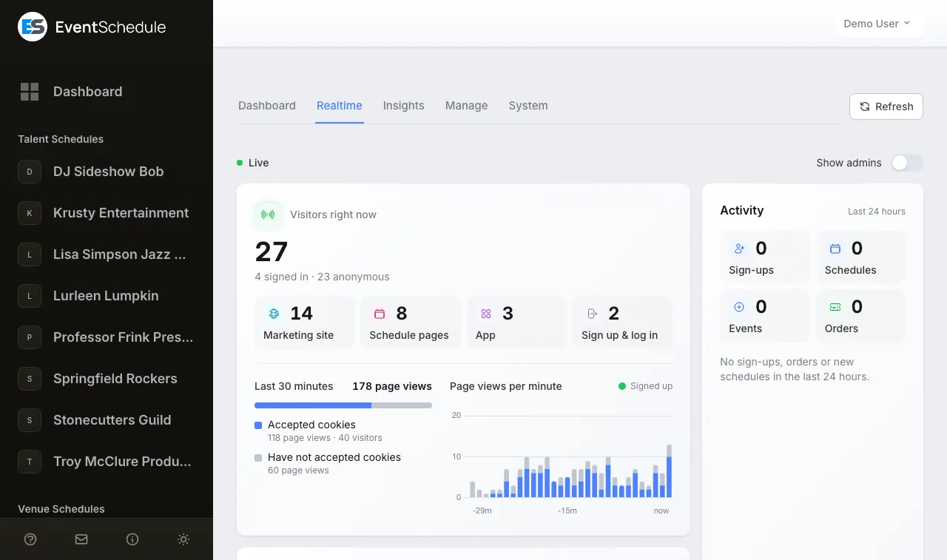The height and width of the screenshot is (560, 947).
Task: Click the 'Last 24 hours' label
Action: [877, 212]
